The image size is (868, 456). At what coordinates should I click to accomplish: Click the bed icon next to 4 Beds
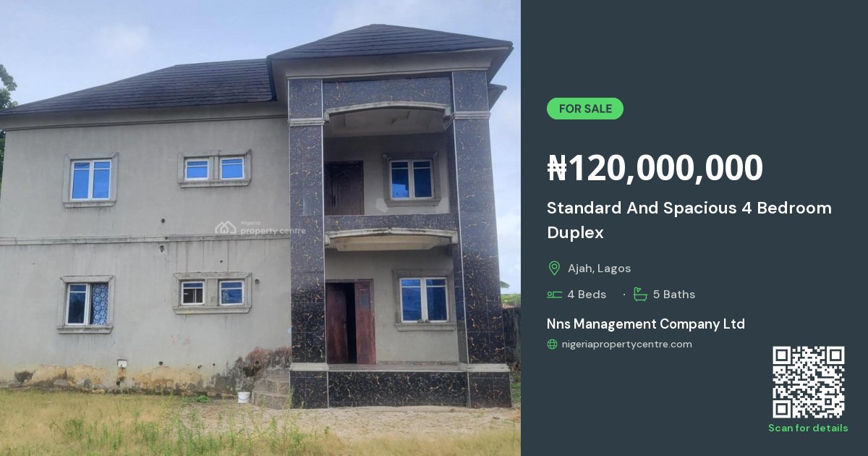[554, 295]
